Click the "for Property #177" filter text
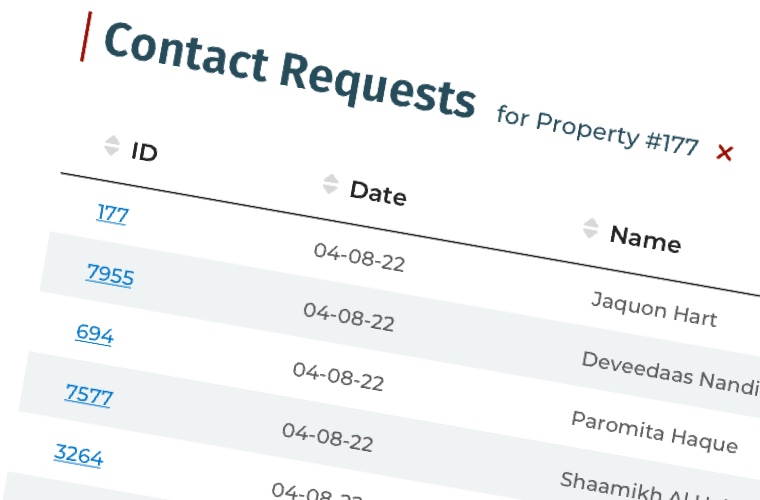760x500 pixels. click(x=597, y=131)
